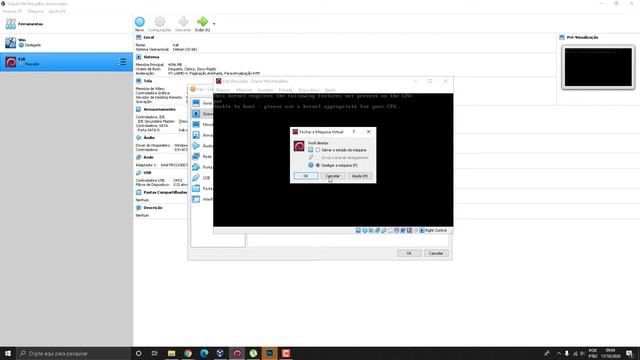
Task: Open the Exibir dropdown arrow
Action: (214, 24)
